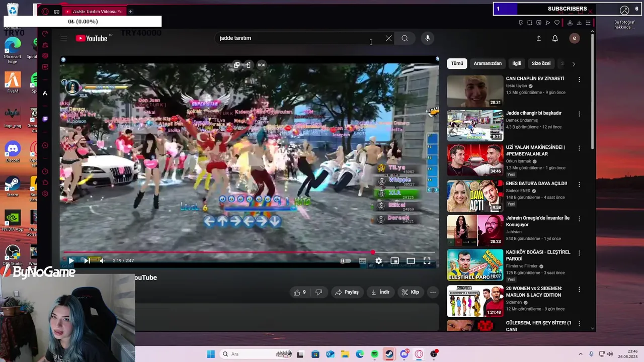Screen dimensions: 644x362
Task: Click the Paylaş share button
Action: pyautogui.click(x=347, y=292)
